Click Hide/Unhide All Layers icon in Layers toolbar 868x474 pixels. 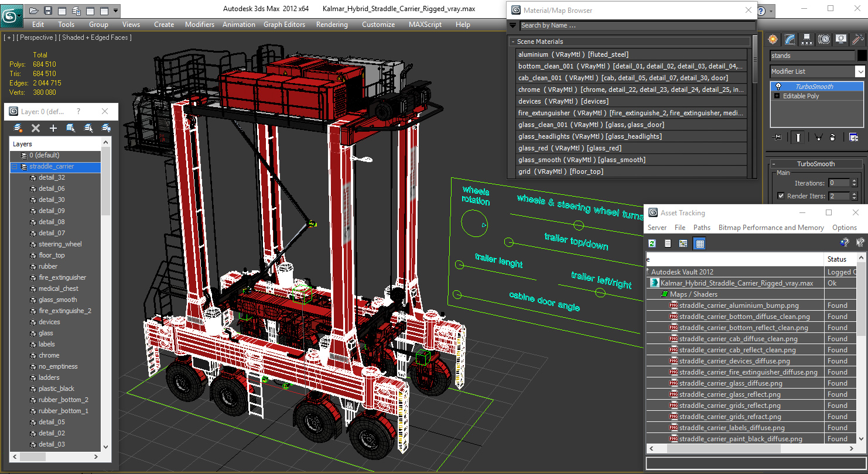coord(106,128)
